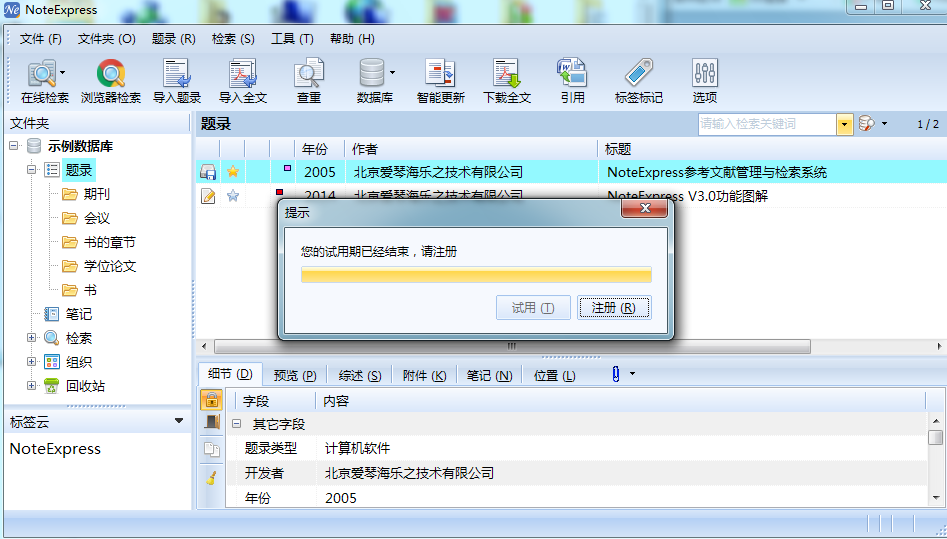Click the lock icon in the details panel
947x539 pixels.
(211, 400)
